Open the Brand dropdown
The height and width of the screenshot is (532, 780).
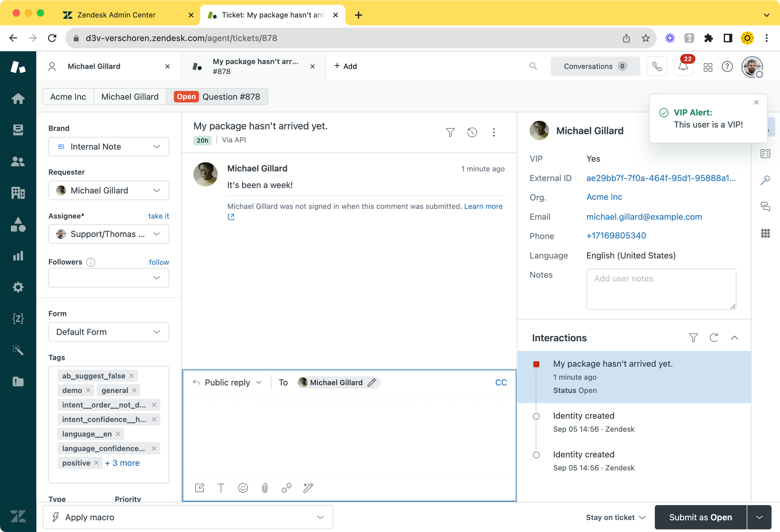(x=108, y=147)
